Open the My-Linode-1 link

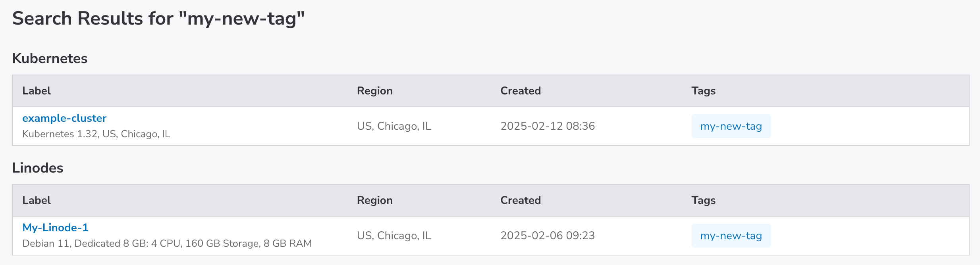[x=55, y=228]
